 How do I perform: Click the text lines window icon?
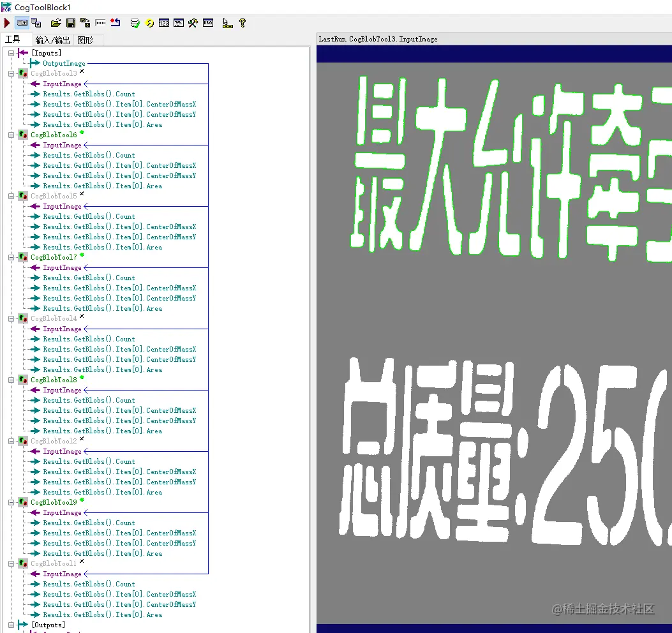(179, 23)
